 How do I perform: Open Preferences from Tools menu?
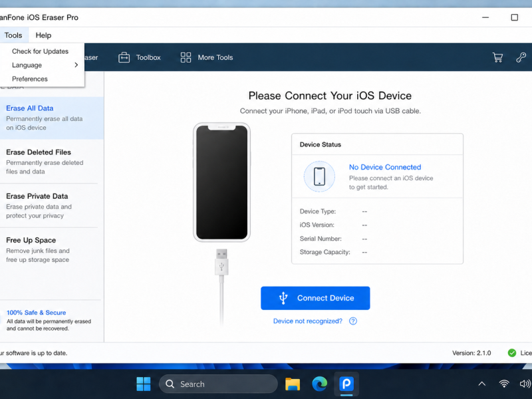[x=30, y=78]
